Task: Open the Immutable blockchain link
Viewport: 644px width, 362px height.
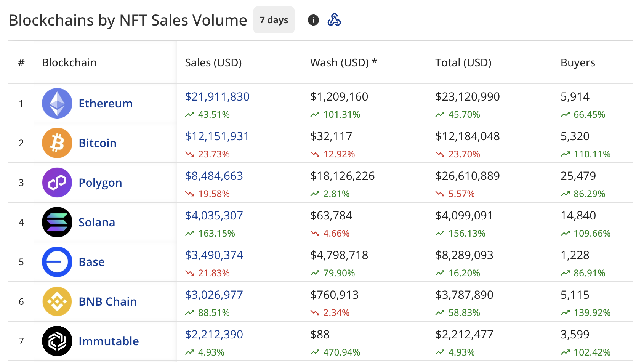Action: [x=109, y=341]
